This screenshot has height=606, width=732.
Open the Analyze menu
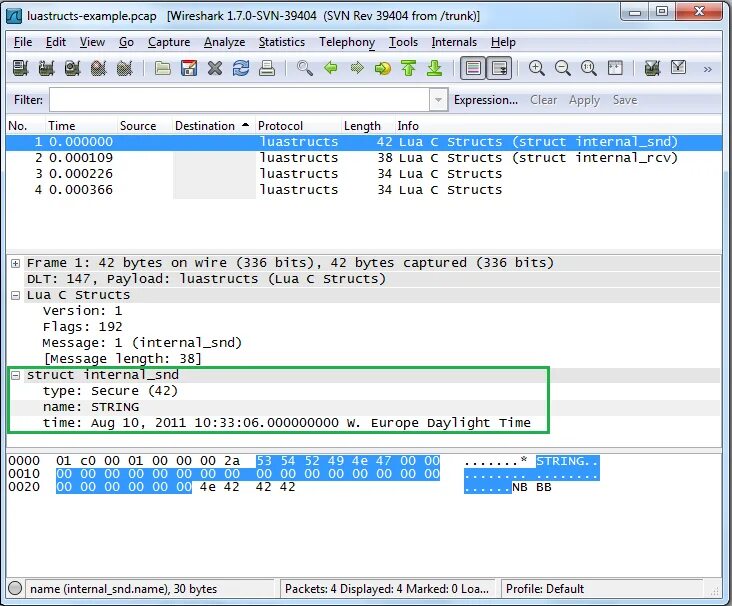click(x=224, y=42)
